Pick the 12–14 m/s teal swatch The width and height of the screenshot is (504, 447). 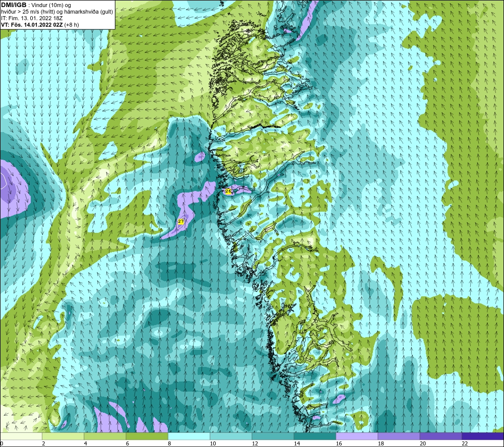click(273, 436)
